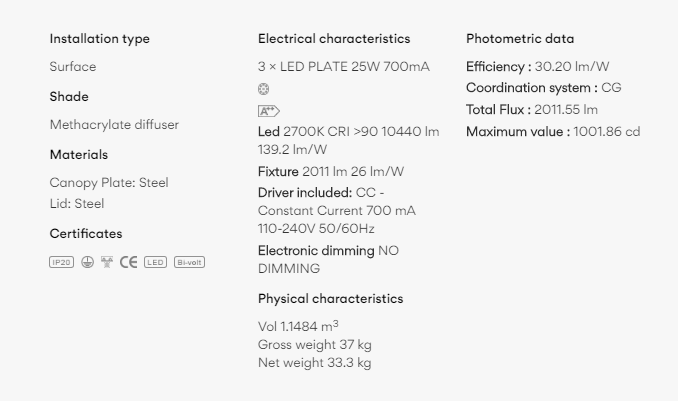Click the Total Flux label

498,110
